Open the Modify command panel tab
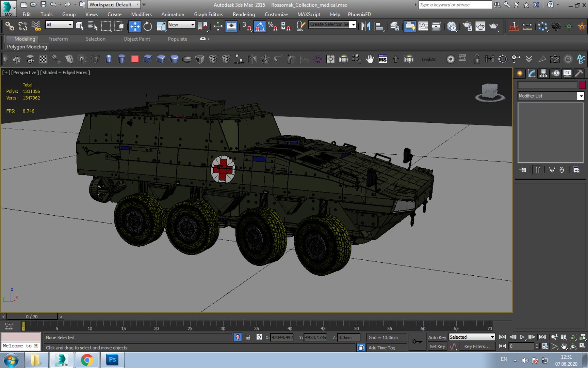Image resolution: width=588 pixels, height=368 pixels. click(532, 73)
